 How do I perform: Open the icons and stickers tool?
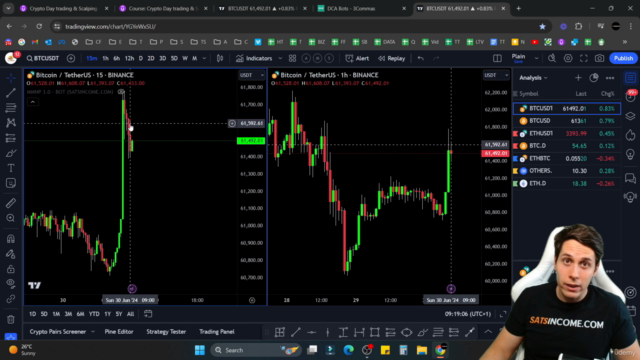click(x=11, y=183)
